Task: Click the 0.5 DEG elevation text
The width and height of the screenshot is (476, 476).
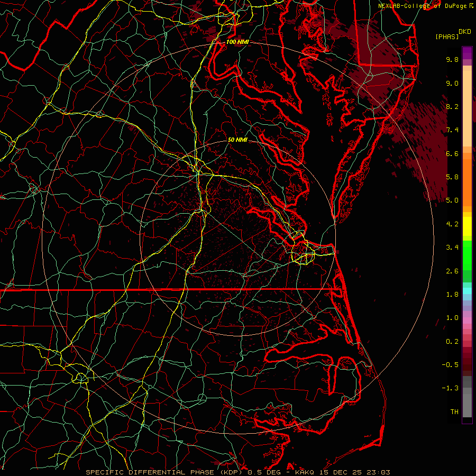Action: click(x=266, y=472)
